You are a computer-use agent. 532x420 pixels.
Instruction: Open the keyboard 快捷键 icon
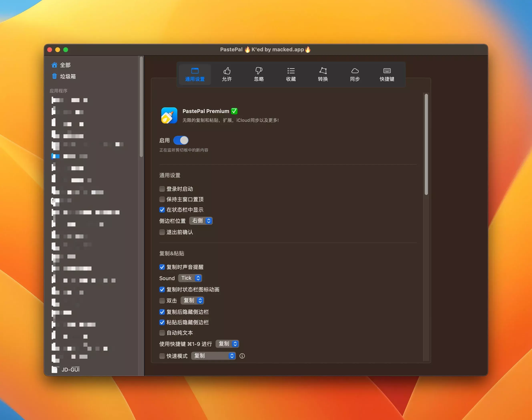point(387,71)
